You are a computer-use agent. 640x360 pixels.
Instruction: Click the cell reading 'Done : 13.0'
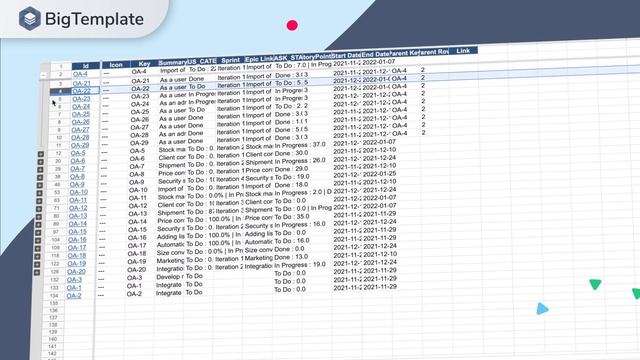tap(291, 257)
